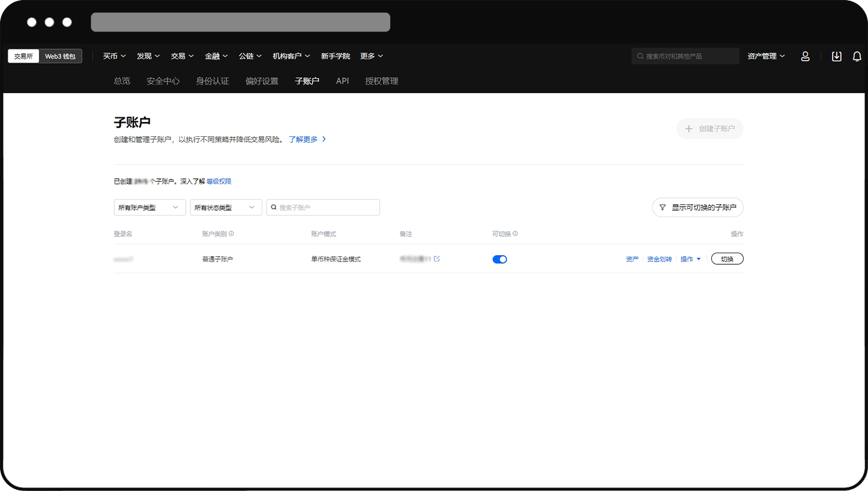Expand the 交易 menu
The width and height of the screenshot is (868, 491).
(182, 56)
